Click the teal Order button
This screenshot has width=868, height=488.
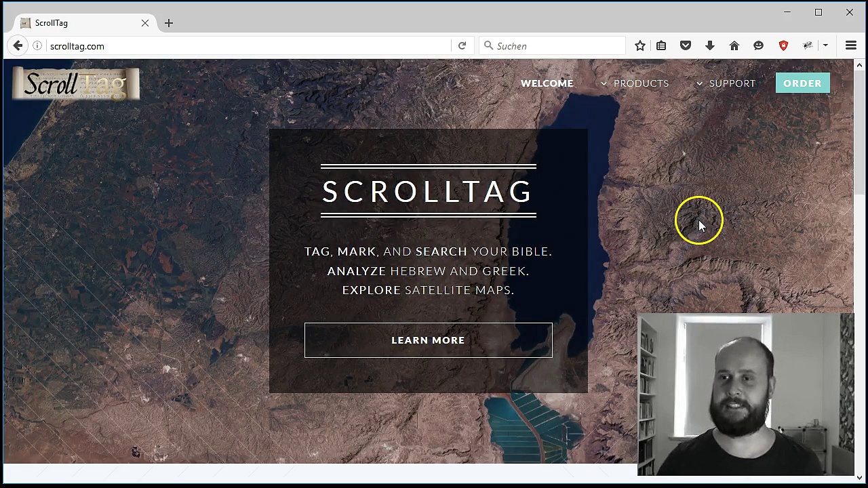(802, 83)
